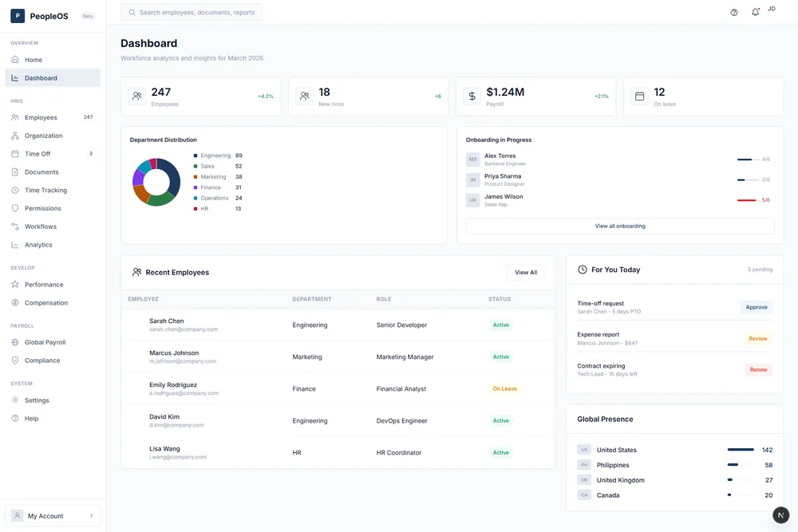Open the My Account button

(x=53, y=516)
